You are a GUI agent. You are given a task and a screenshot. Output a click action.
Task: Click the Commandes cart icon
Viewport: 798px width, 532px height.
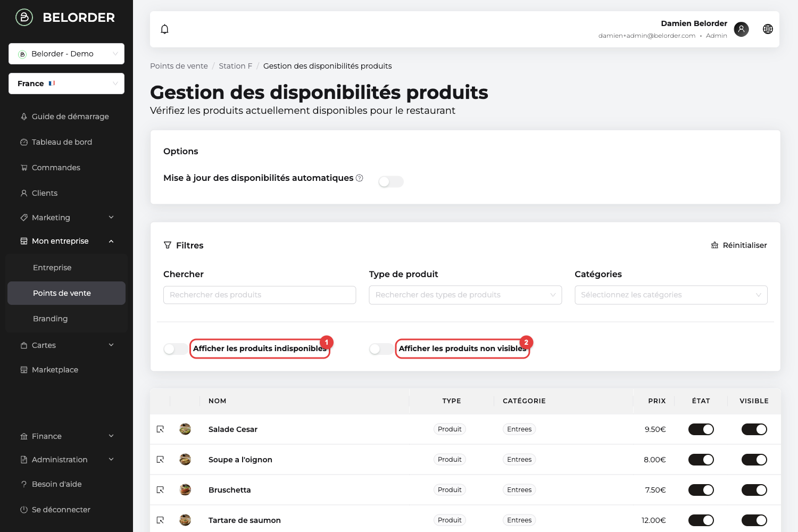click(x=24, y=168)
